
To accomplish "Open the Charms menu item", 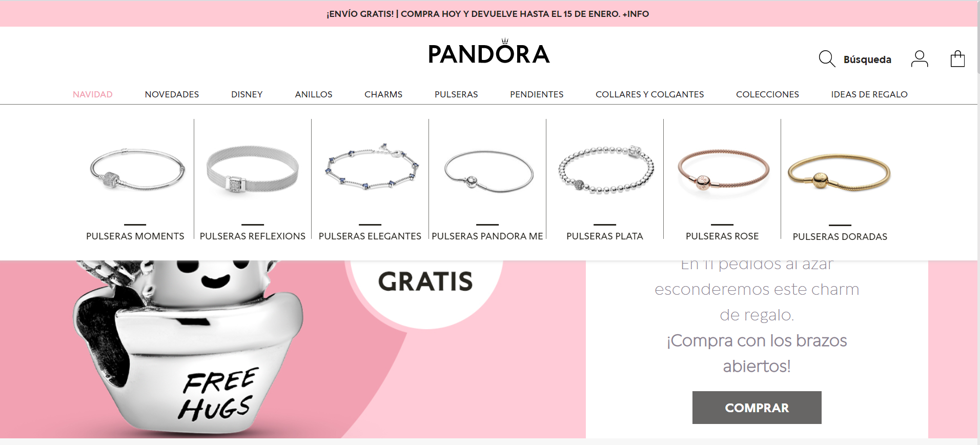I will (x=383, y=94).
